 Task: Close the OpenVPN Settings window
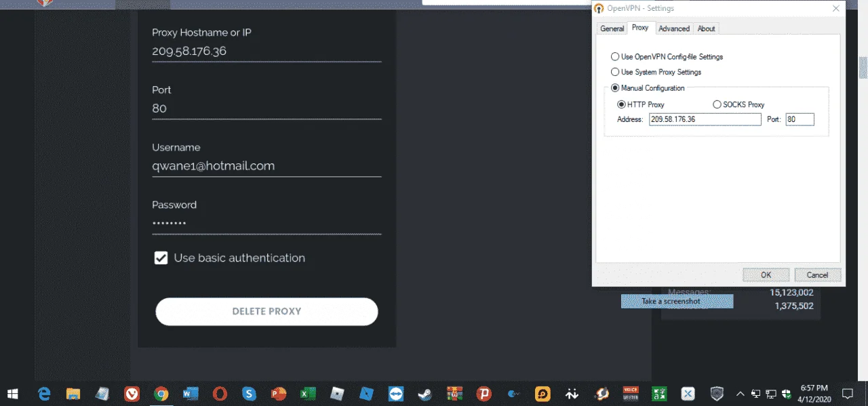pos(836,8)
